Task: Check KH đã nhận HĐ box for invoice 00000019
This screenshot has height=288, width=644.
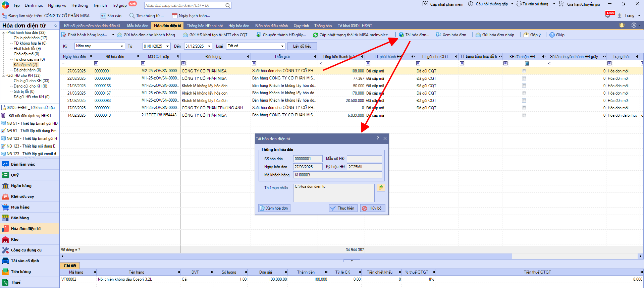Action: (x=524, y=115)
